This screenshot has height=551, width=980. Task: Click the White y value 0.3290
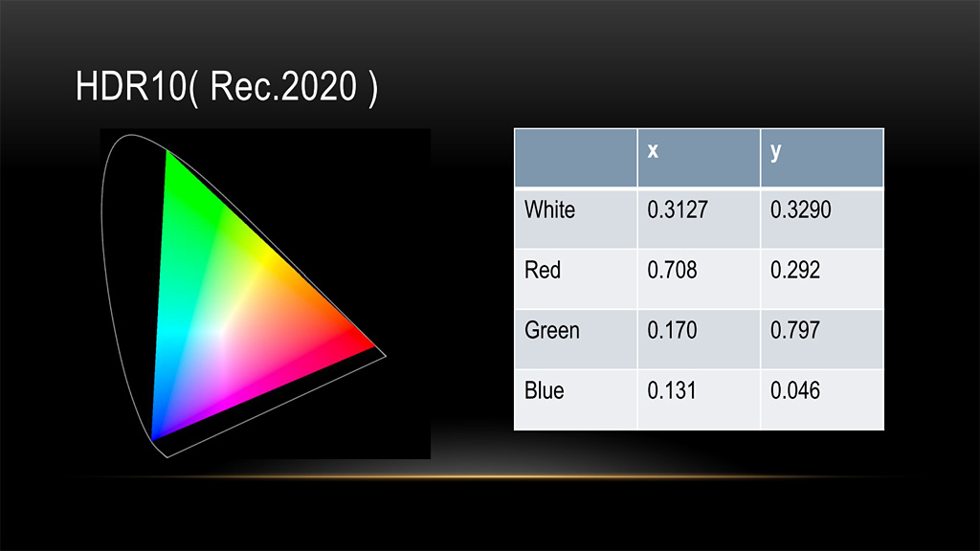801,209
